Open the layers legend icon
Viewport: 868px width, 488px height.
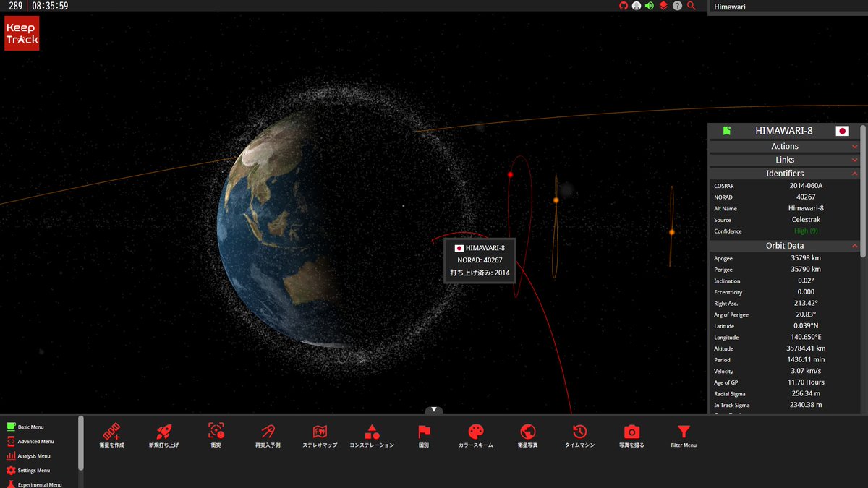coord(663,6)
